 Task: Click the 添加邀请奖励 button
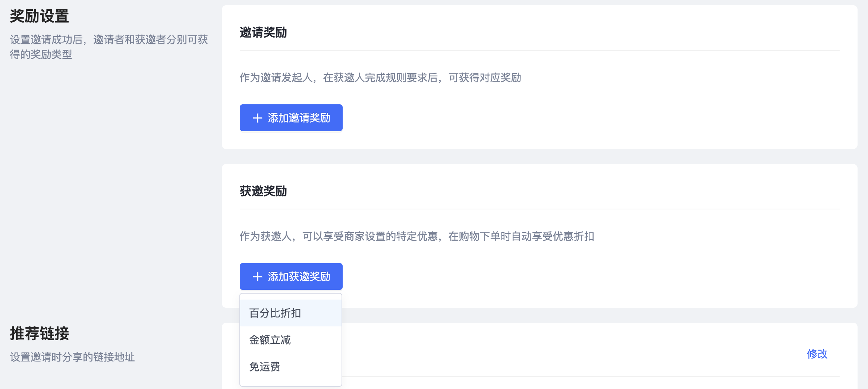298,118
